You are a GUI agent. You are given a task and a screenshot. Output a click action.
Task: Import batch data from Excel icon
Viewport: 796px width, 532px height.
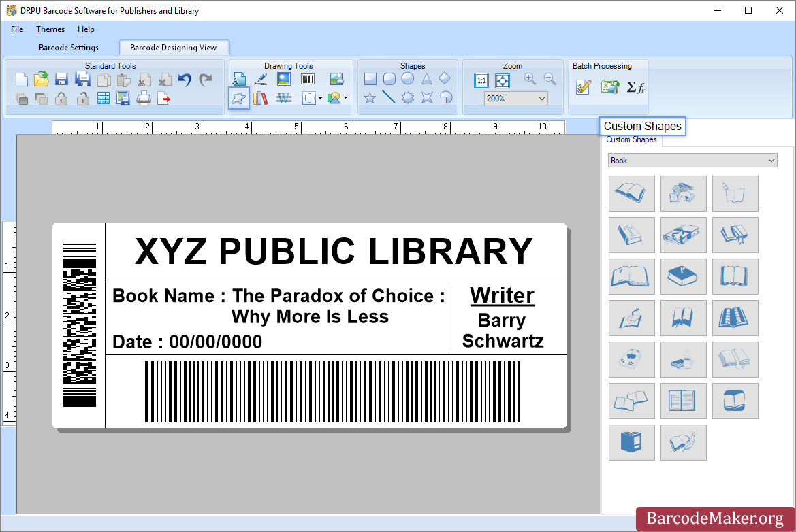click(x=610, y=87)
